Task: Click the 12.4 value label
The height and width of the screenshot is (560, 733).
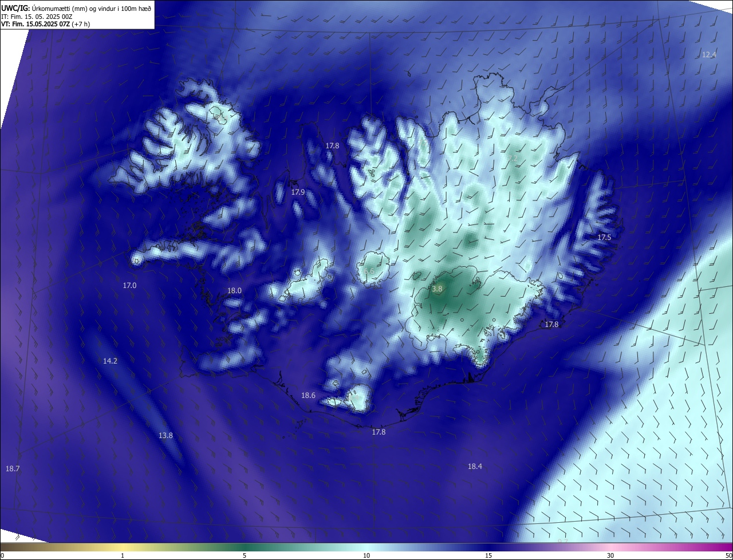Action: tap(709, 55)
